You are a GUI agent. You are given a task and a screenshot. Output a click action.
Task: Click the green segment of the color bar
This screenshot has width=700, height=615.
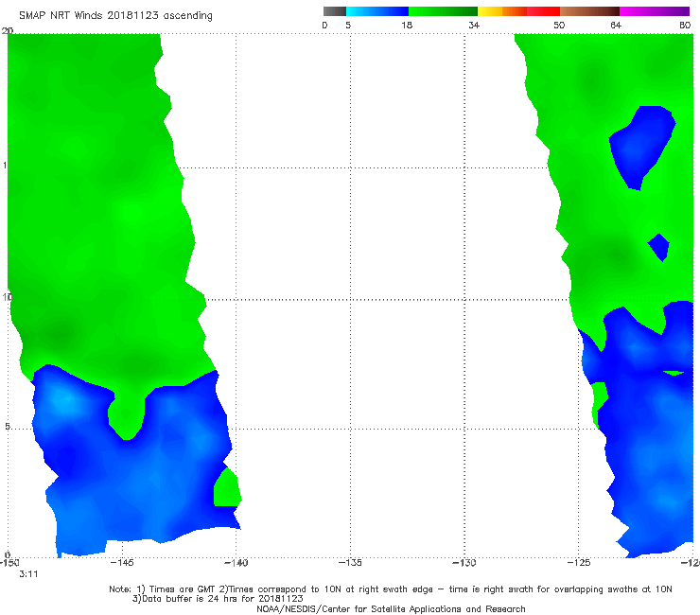(443, 11)
